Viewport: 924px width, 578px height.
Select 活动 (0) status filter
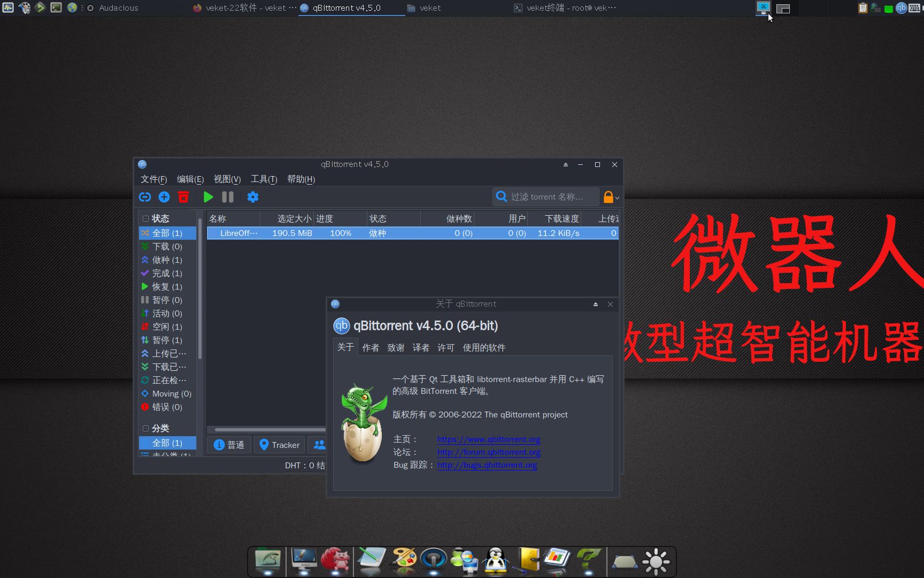pyautogui.click(x=167, y=314)
